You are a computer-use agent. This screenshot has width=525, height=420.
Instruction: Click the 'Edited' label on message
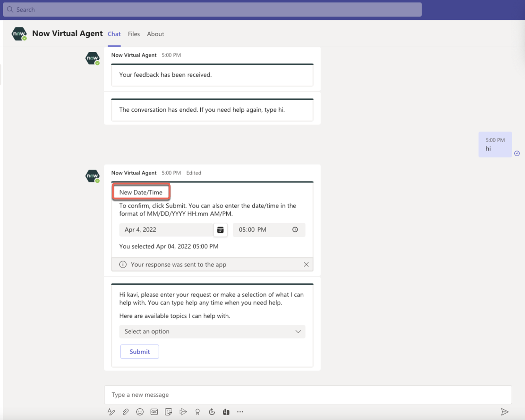tap(194, 173)
